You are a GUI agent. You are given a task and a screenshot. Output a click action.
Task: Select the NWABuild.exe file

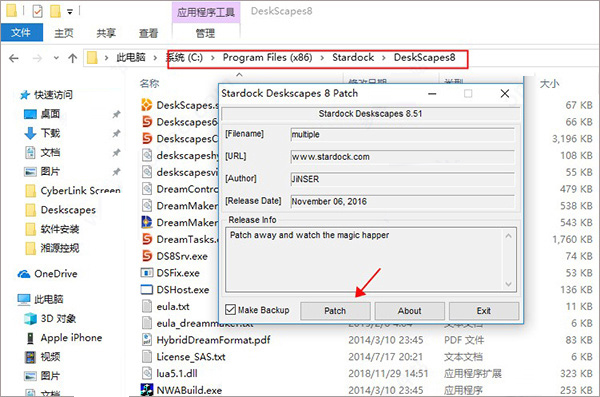189,390
